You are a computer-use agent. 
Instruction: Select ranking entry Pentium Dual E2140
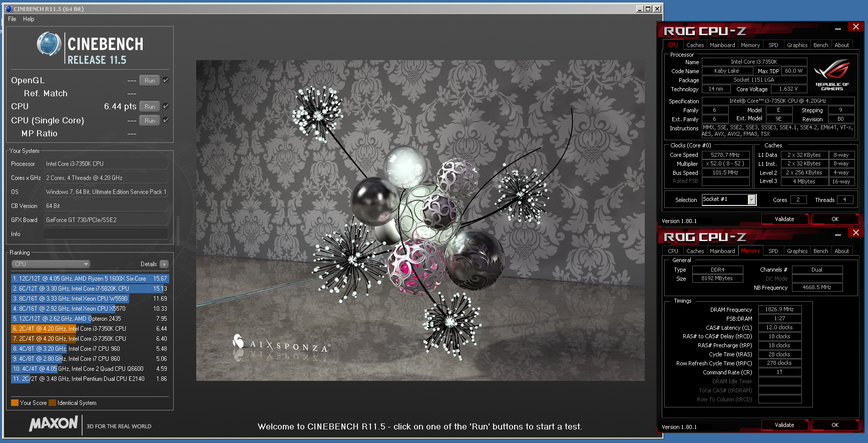coord(90,379)
